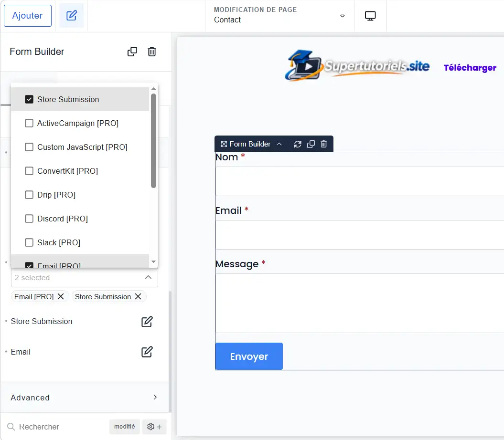Remove the Email [PRO] tag
The height and width of the screenshot is (440, 504).
click(60, 296)
